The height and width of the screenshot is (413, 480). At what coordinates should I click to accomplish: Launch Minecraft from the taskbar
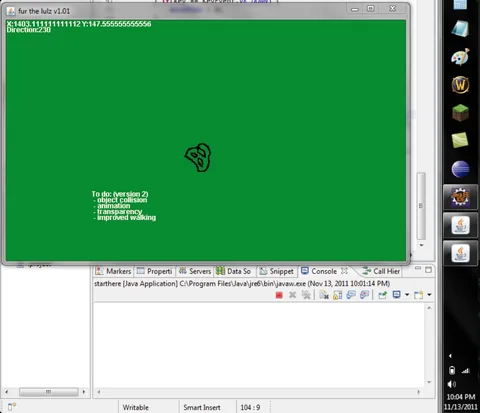pos(460,113)
